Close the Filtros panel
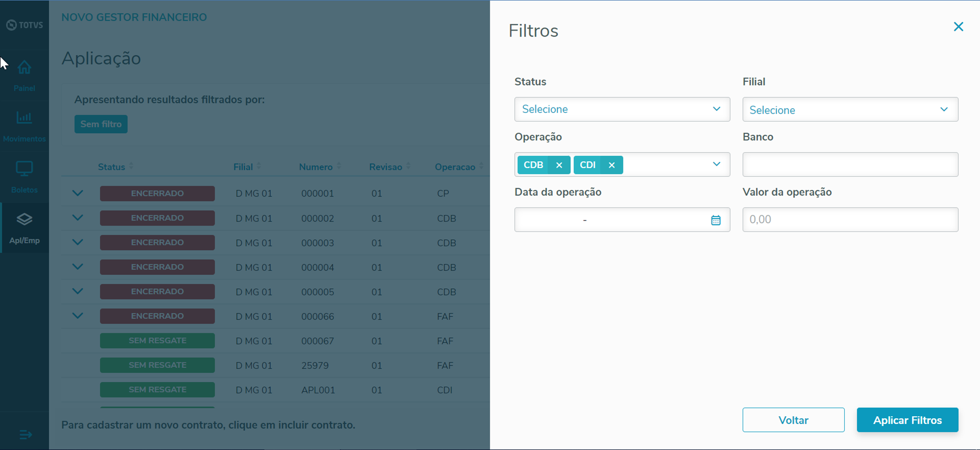This screenshot has width=980, height=450. coord(958,27)
